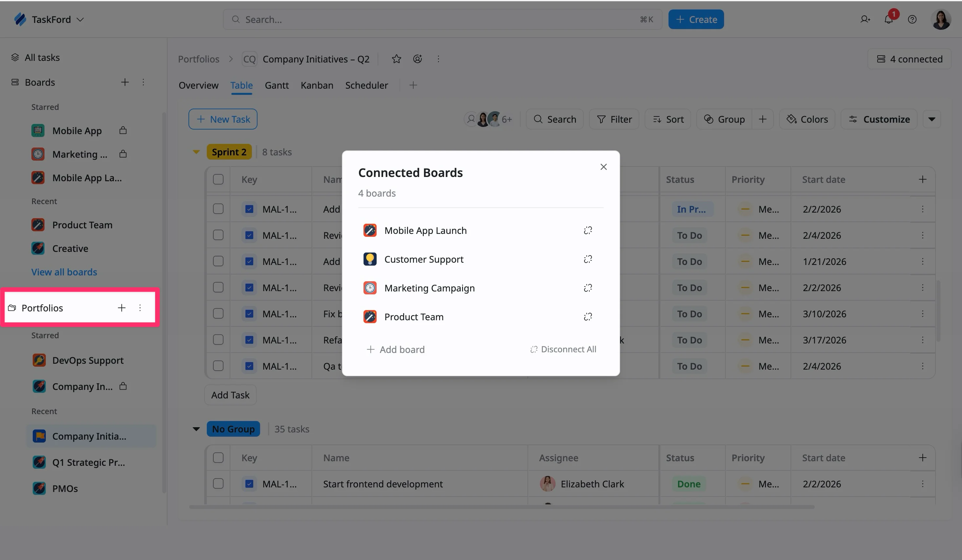Click the blue Create button
Viewport: 962px width, 560px height.
point(696,20)
